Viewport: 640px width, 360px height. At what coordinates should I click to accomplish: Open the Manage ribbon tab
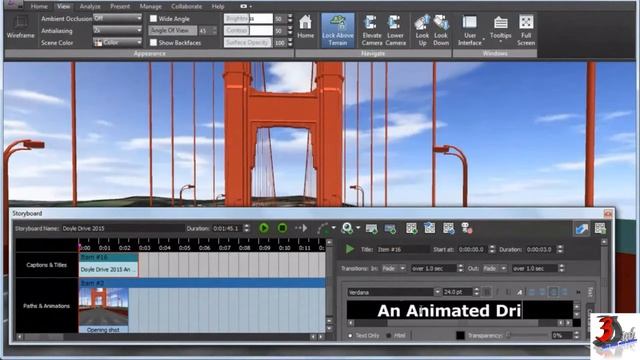click(150, 6)
